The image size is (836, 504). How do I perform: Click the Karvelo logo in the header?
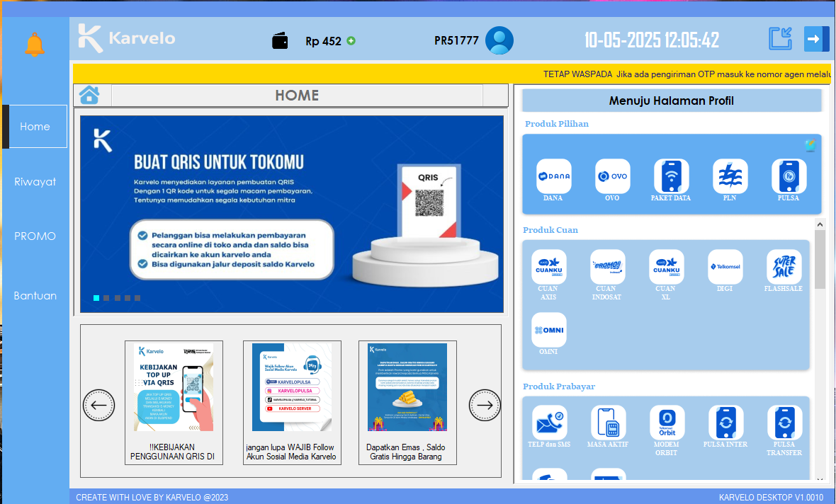click(127, 38)
